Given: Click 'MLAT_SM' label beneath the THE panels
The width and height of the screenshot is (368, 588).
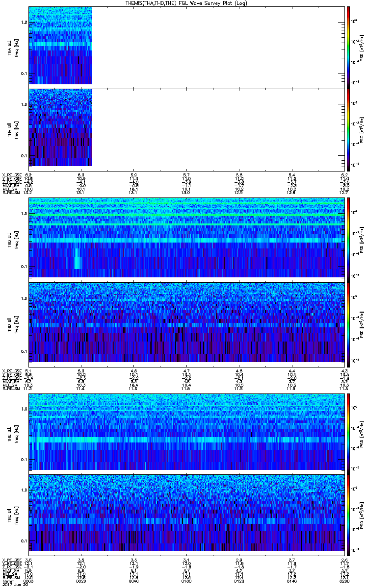Looking at the screenshot, I should (x=10, y=570).
